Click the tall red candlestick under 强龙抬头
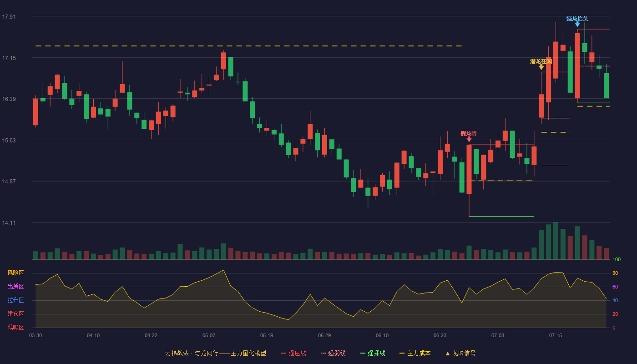The height and width of the screenshot is (364, 637). (x=577, y=65)
